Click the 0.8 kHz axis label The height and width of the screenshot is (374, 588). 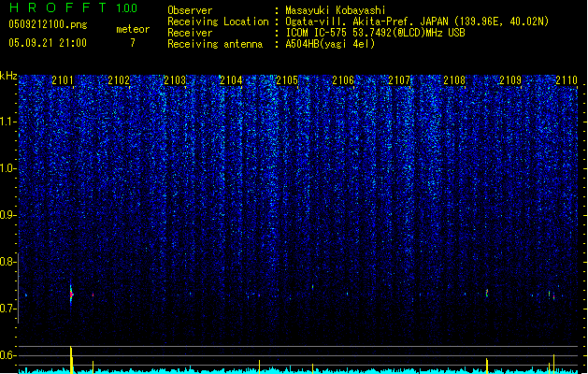coord(7,262)
